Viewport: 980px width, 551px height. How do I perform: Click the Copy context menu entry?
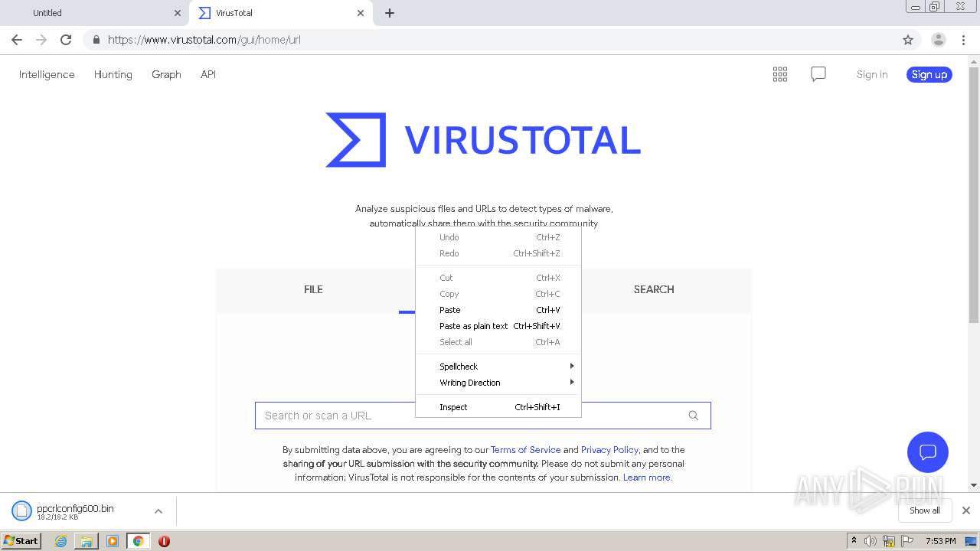click(498, 294)
